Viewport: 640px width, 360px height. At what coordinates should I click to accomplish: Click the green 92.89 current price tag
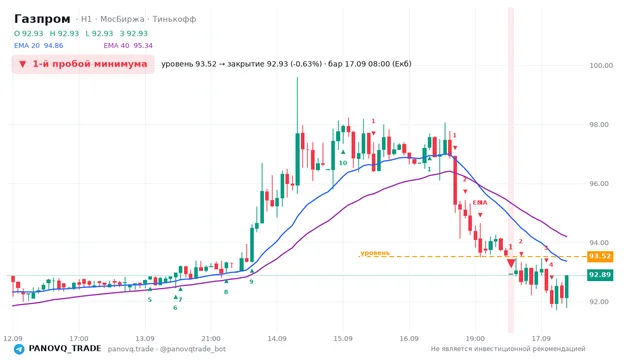[600, 275]
